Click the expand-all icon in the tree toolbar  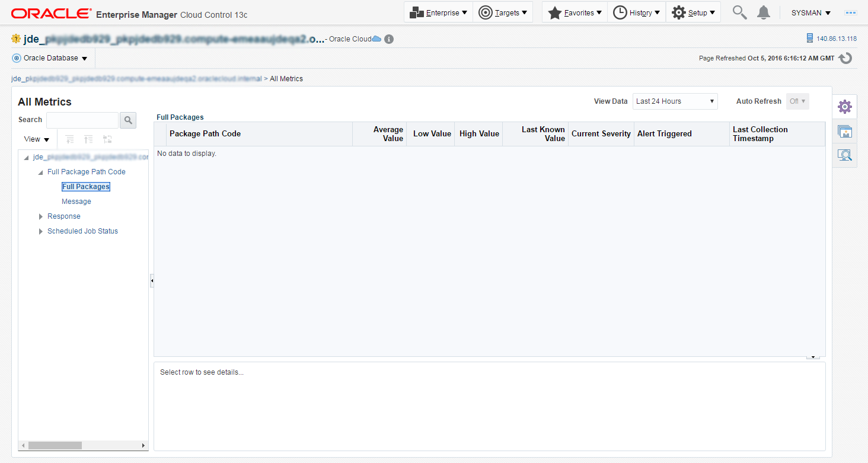(70, 139)
